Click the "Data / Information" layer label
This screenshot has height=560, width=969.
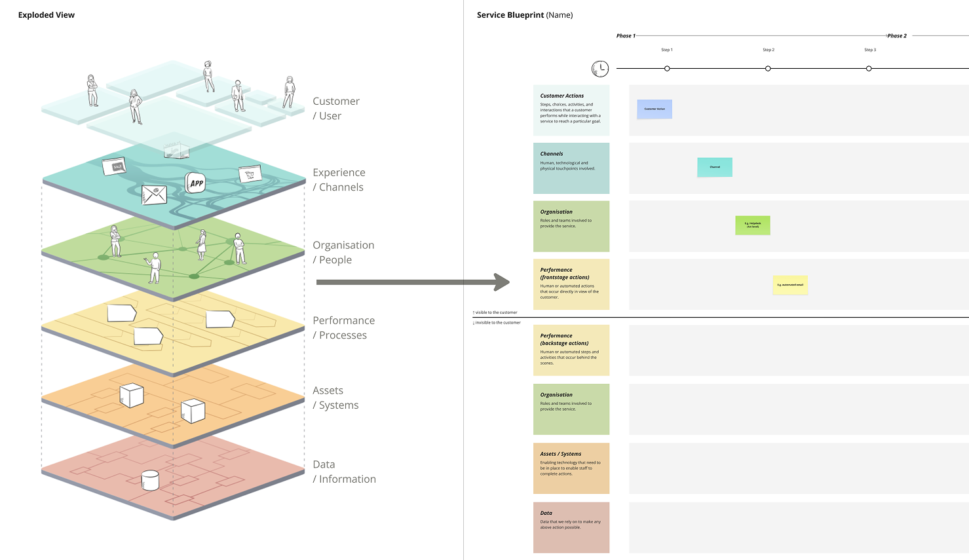[344, 472]
